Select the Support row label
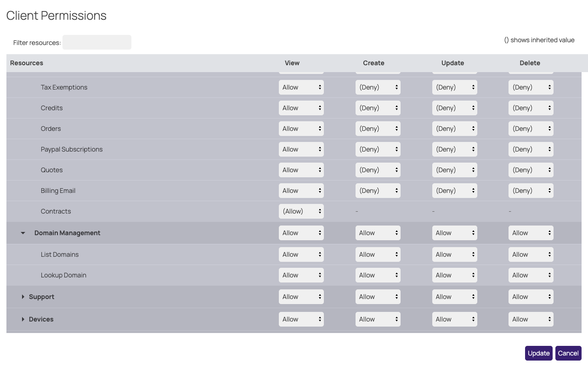588x367 pixels. coord(41,297)
